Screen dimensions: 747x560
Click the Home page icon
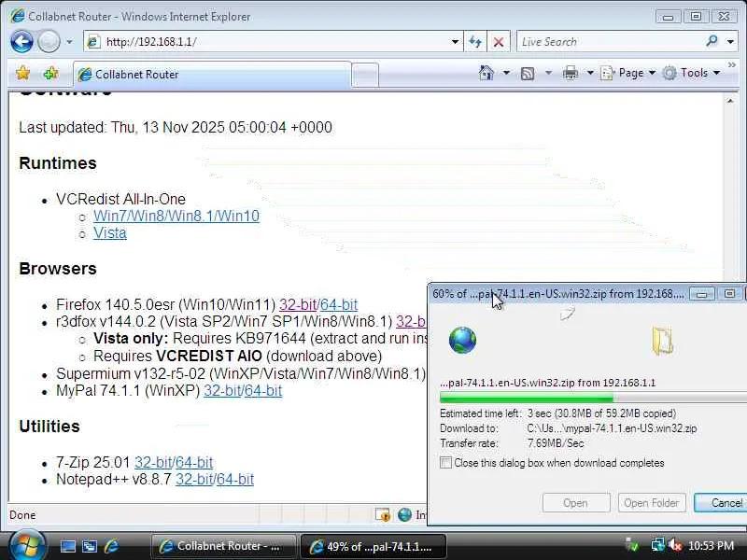(x=486, y=73)
